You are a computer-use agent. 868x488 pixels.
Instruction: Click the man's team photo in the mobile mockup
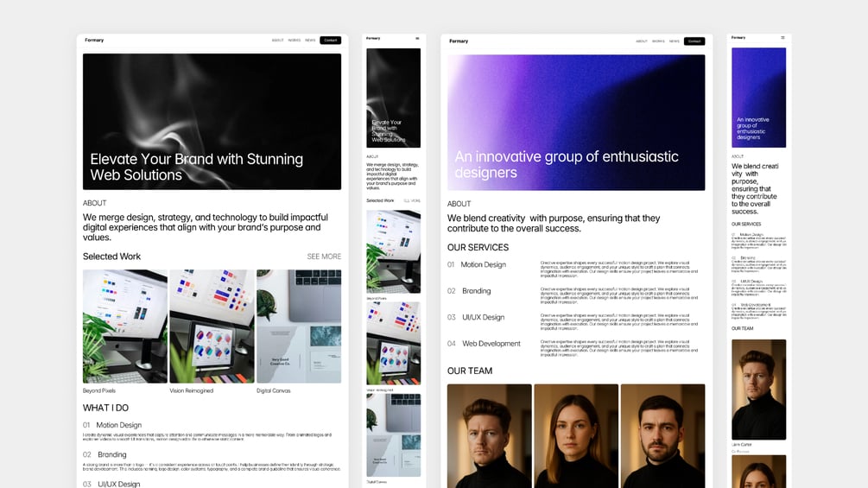759,390
